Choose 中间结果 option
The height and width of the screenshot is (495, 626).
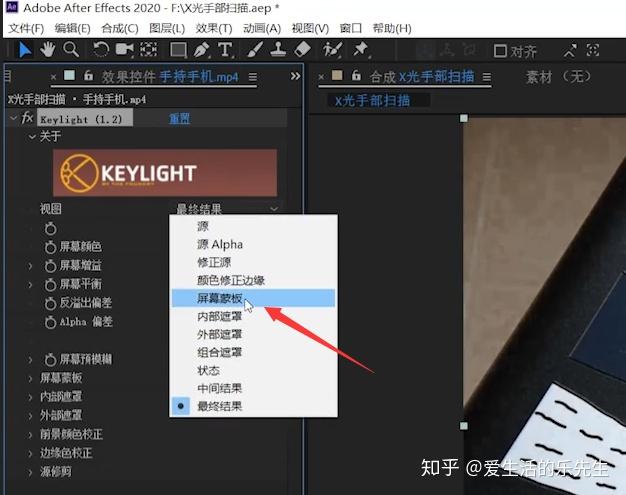pos(254,388)
